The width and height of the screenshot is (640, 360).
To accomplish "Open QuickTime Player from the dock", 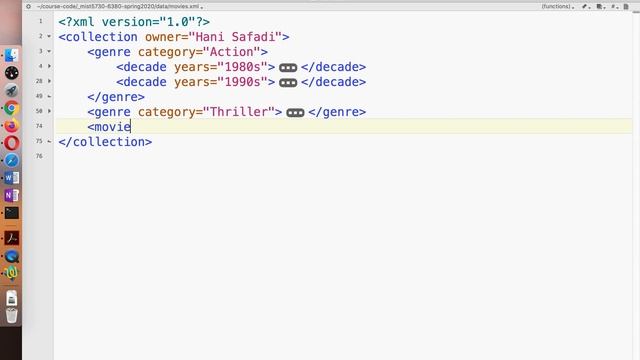I will (11, 256).
